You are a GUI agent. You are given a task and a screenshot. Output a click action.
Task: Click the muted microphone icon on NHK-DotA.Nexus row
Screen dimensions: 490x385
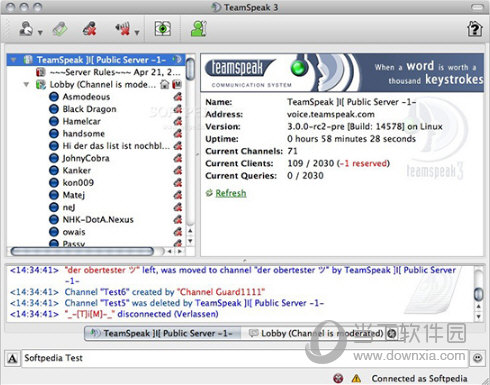tap(178, 220)
